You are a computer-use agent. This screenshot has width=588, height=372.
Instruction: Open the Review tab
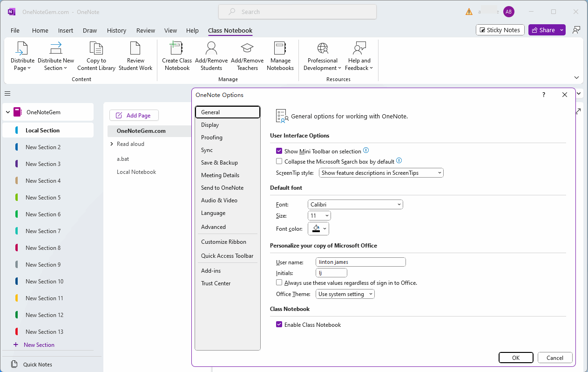coord(146,30)
